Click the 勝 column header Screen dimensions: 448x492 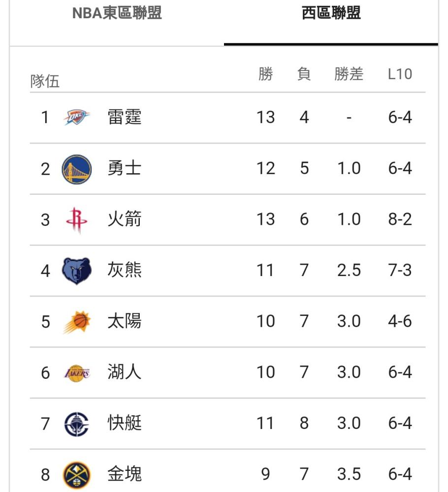[265, 74]
